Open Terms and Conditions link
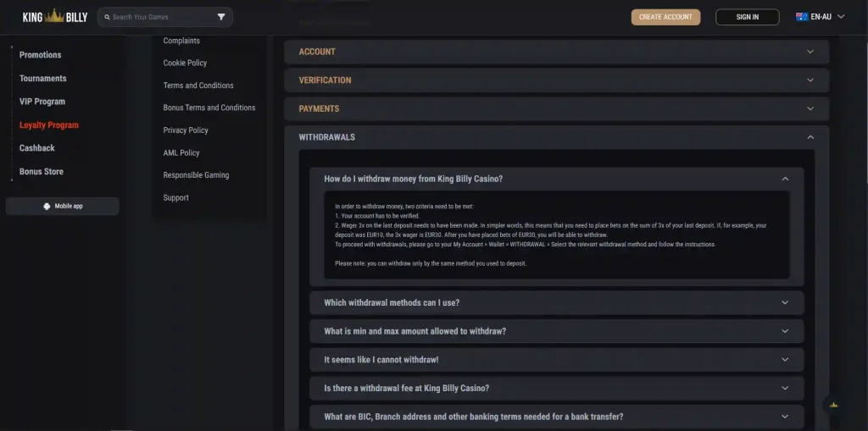This screenshot has width=868, height=431. pos(198,86)
